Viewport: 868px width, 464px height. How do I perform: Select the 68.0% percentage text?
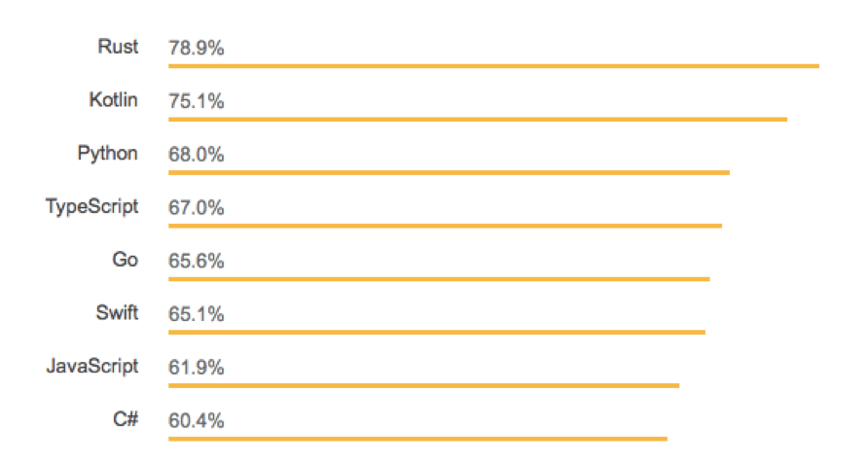[196, 155]
